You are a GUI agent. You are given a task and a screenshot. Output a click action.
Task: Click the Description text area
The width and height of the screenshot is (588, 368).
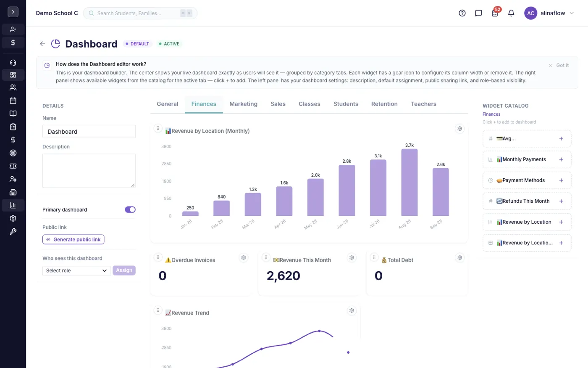(x=89, y=170)
